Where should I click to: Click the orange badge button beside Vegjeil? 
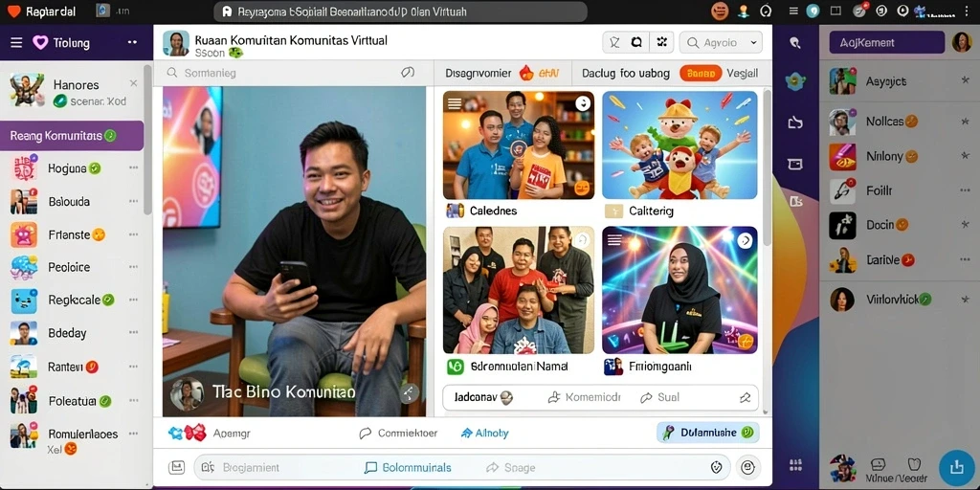[x=700, y=73]
